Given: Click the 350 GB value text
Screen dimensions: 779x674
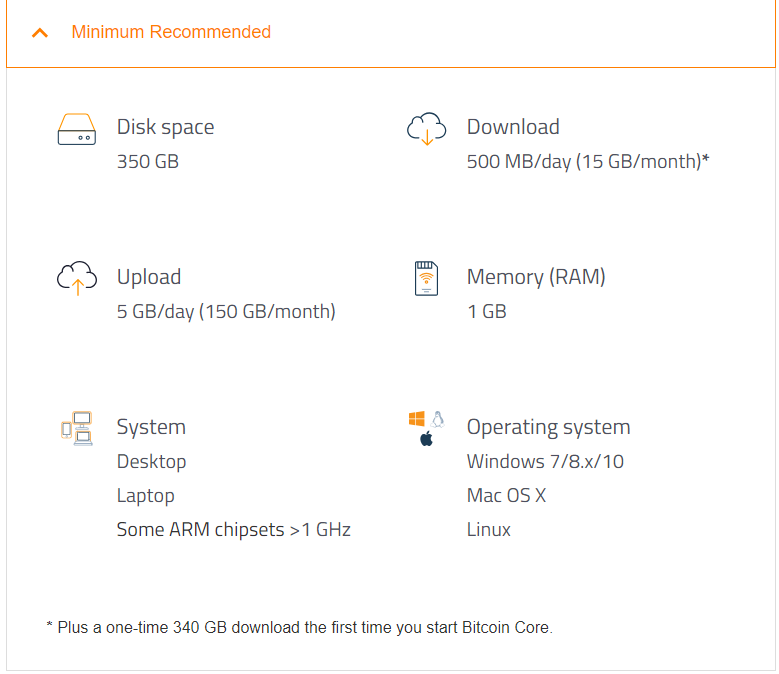Looking at the screenshot, I should [x=148, y=161].
